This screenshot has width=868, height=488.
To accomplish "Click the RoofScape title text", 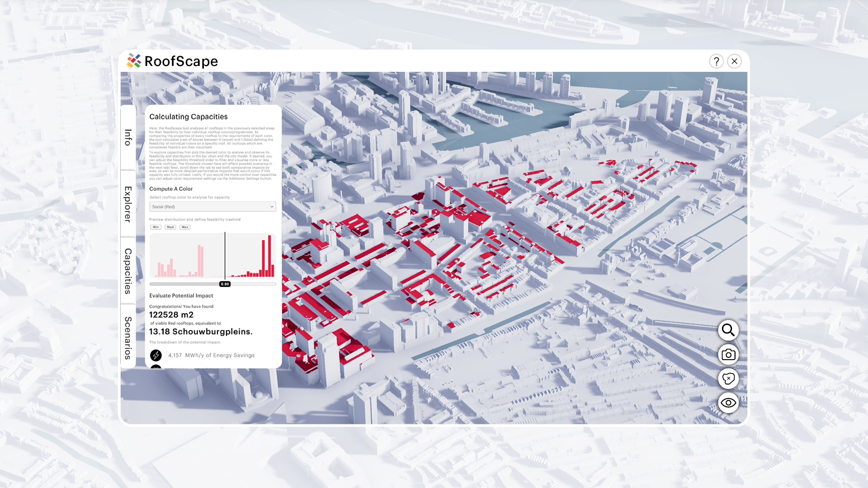I will tap(181, 61).
